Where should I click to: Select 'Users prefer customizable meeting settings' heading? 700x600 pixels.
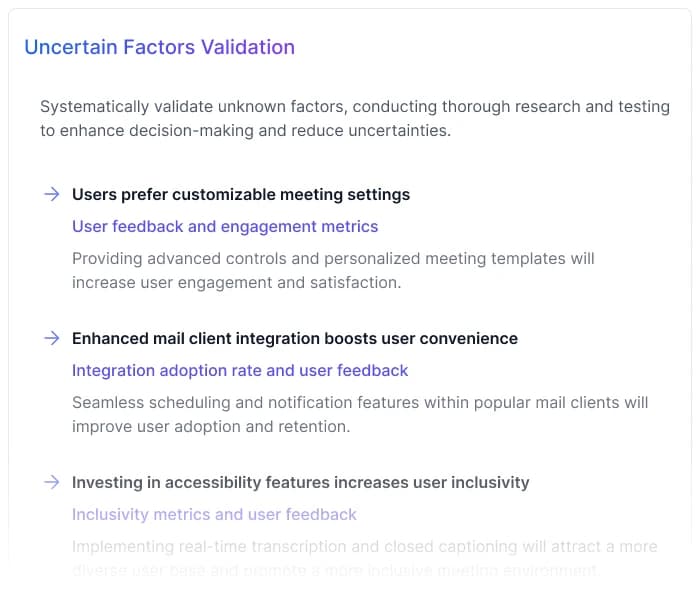coord(241,194)
